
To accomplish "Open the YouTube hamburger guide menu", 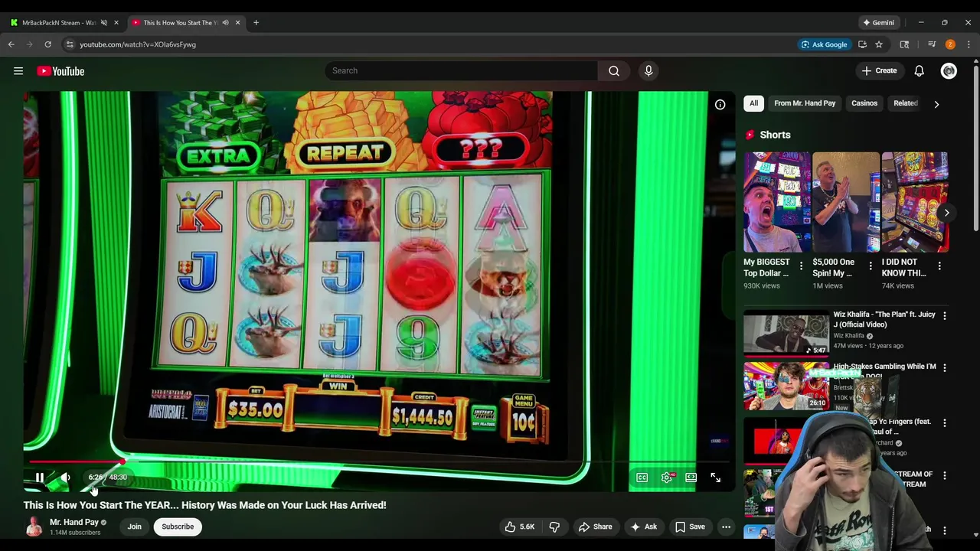I will (18, 71).
